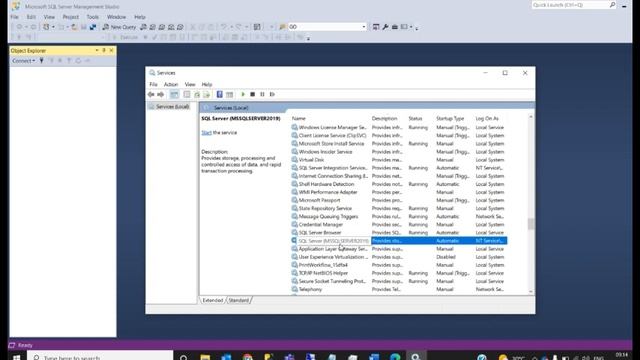Open Services window View menu

click(190, 84)
